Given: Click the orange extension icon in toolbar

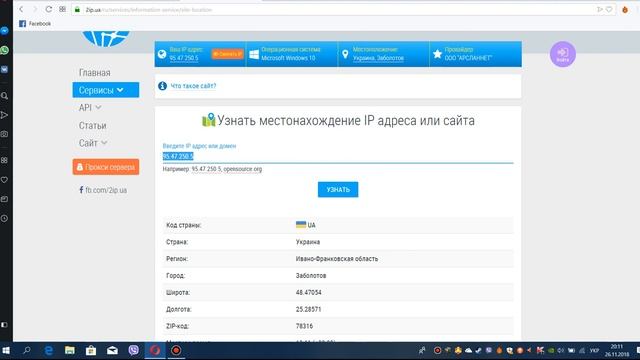Looking at the screenshot, I should click(625, 9).
